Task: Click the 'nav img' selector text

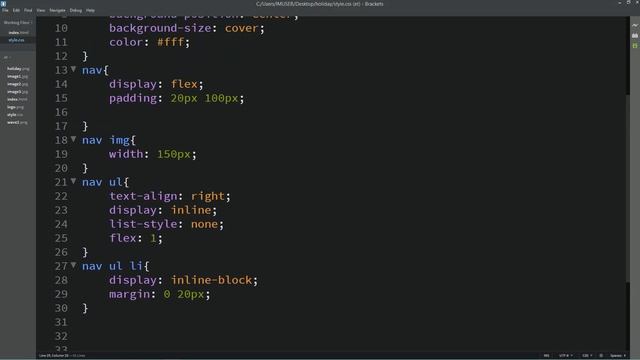Action: (x=106, y=140)
